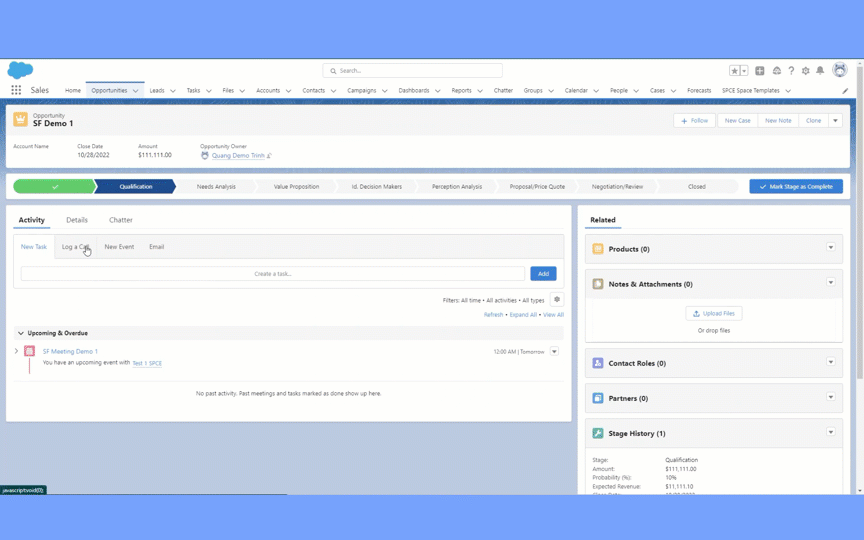Expand the Accounts tab dropdown chevron
This screenshot has height=540, width=864.
click(288, 91)
